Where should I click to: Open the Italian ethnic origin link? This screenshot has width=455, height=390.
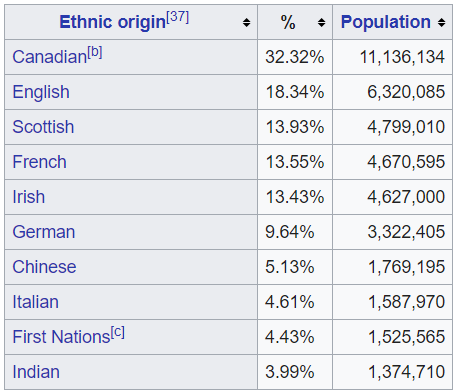[x=35, y=302]
